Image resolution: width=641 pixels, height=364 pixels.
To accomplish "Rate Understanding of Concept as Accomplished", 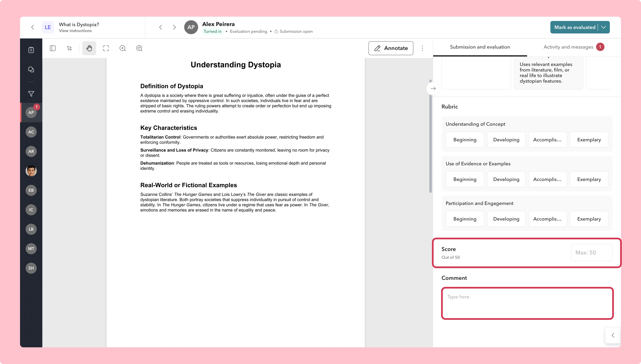I will [547, 140].
